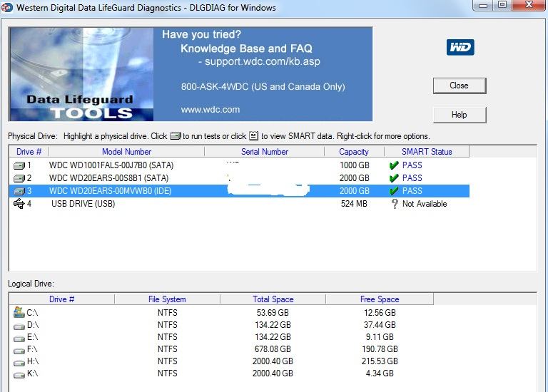
Task: Click green checkmark for WD1001FALS drive
Action: (x=394, y=165)
